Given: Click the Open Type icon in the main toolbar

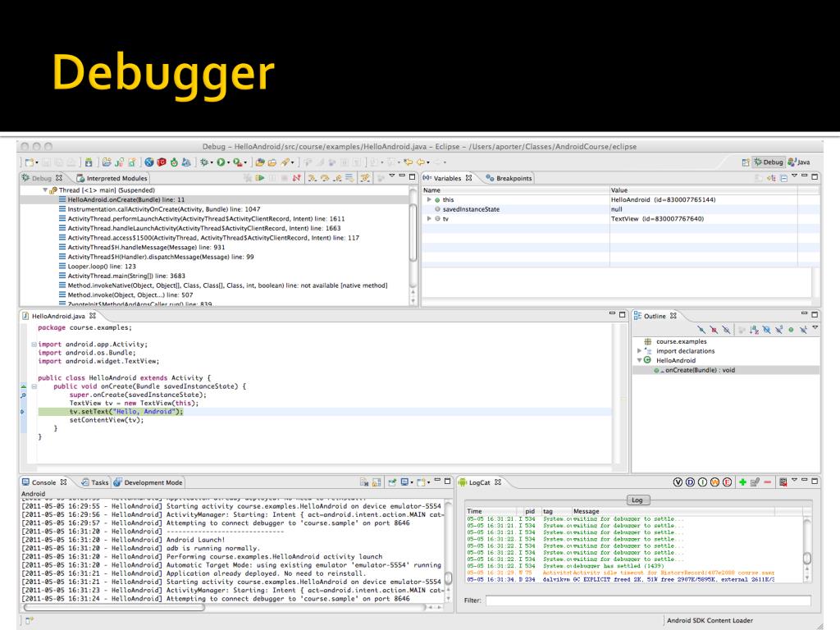Looking at the screenshot, I should tap(260, 162).
